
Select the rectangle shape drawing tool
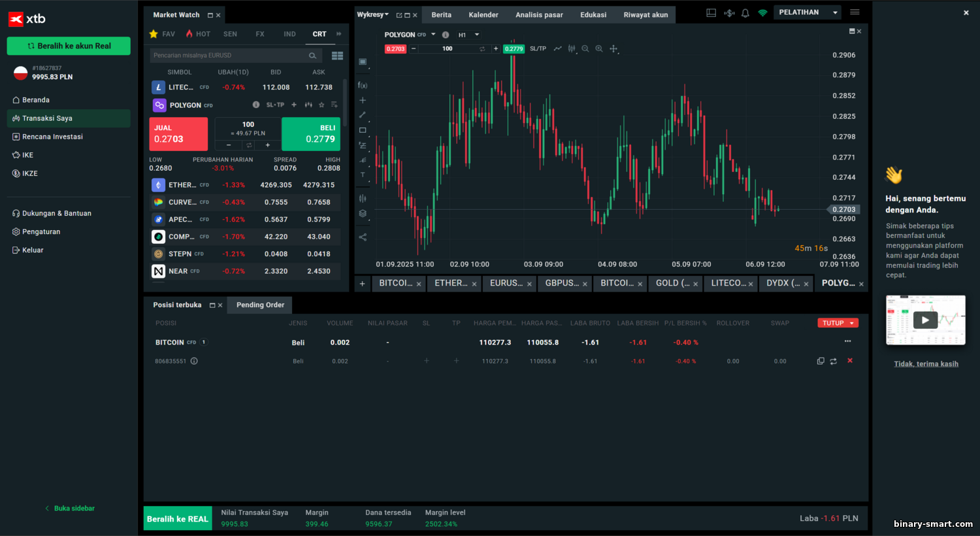click(363, 130)
